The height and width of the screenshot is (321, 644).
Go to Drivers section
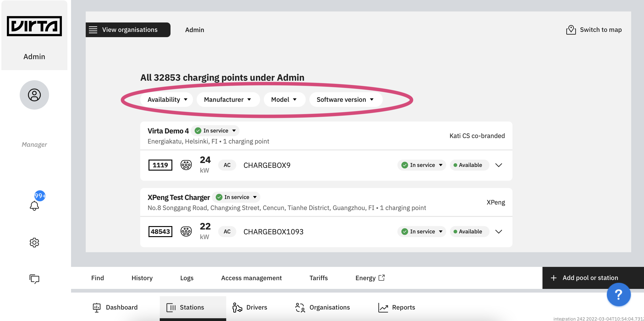click(250, 307)
